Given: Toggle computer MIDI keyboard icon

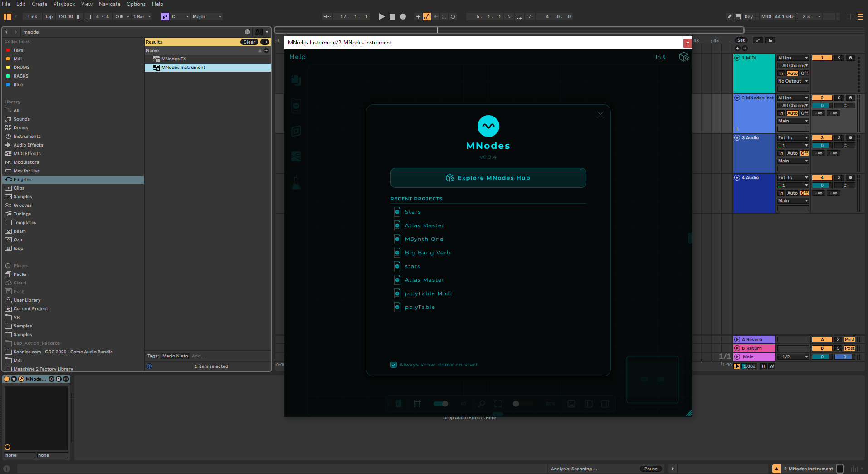Looking at the screenshot, I should click(738, 17).
